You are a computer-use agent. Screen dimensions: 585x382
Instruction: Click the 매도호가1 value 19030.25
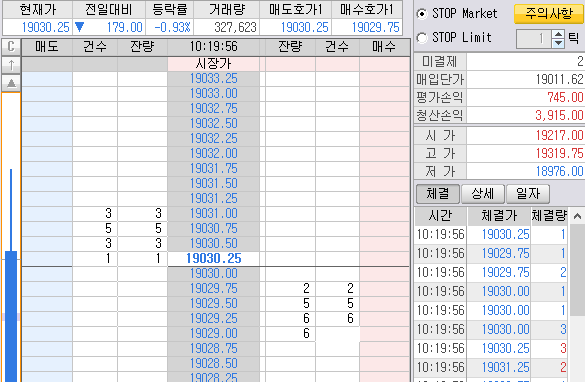pos(304,27)
